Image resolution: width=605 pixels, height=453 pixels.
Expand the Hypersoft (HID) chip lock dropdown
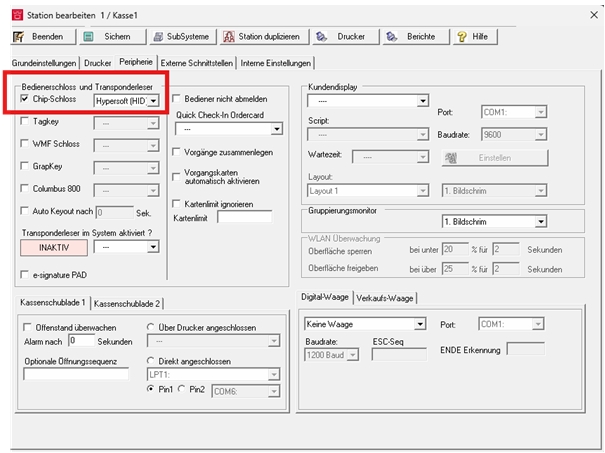[153, 100]
